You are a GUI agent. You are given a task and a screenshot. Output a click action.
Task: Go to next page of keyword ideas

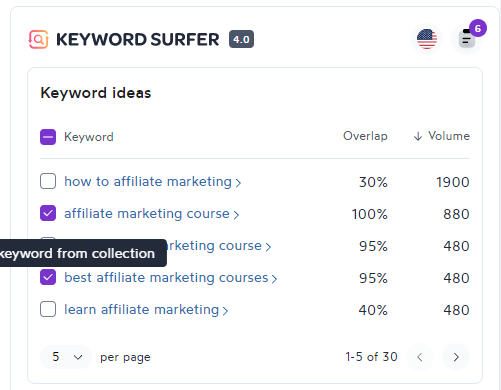(x=456, y=357)
